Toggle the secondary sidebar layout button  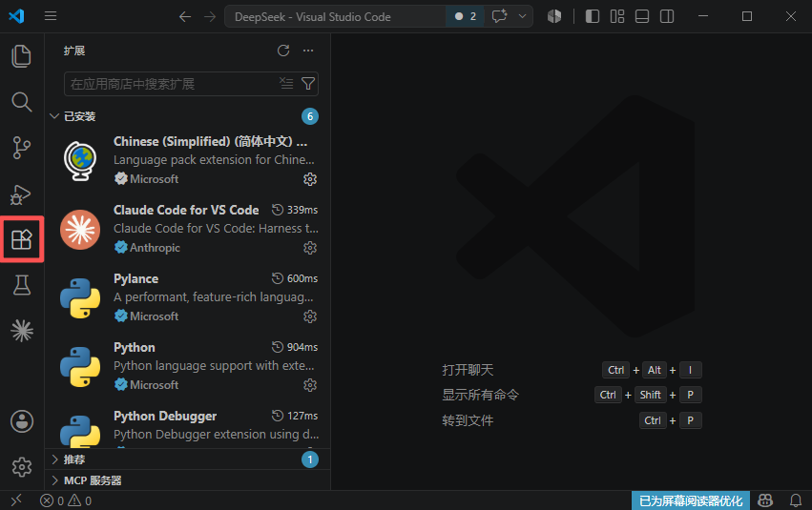coord(666,16)
